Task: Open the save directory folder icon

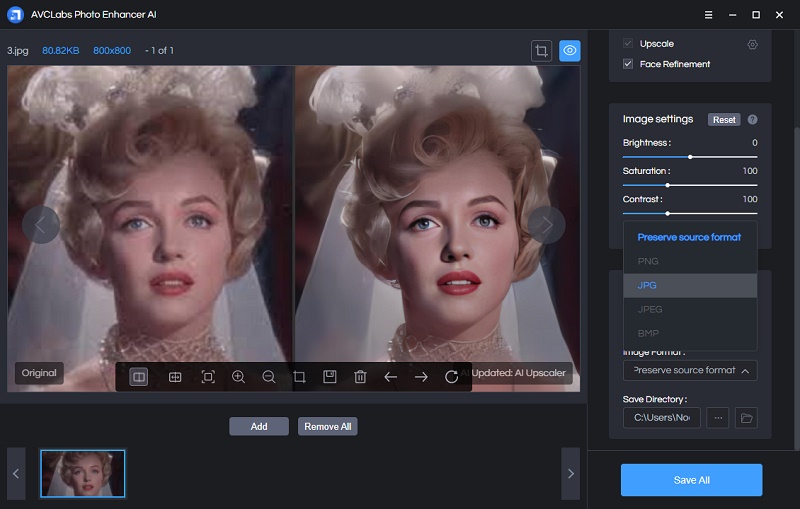Action: (x=746, y=418)
